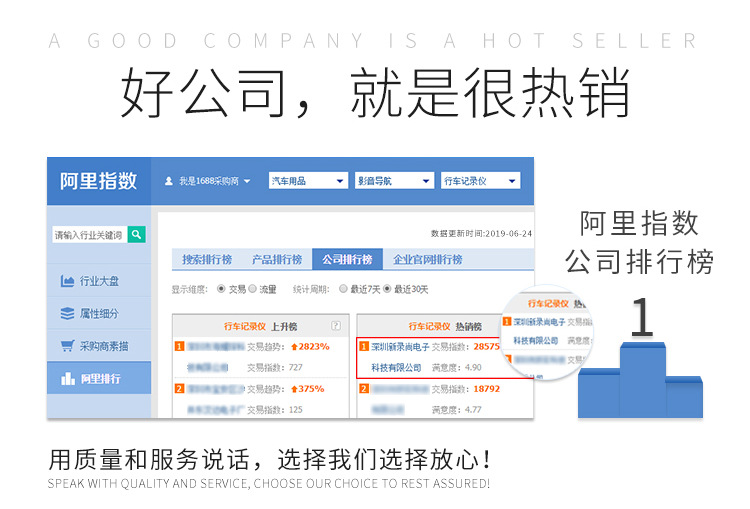Image resolution: width=750 pixels, height=509 pixels.
Task: Open the 企业官网排行榜 tab
Action: pos(427,259)
